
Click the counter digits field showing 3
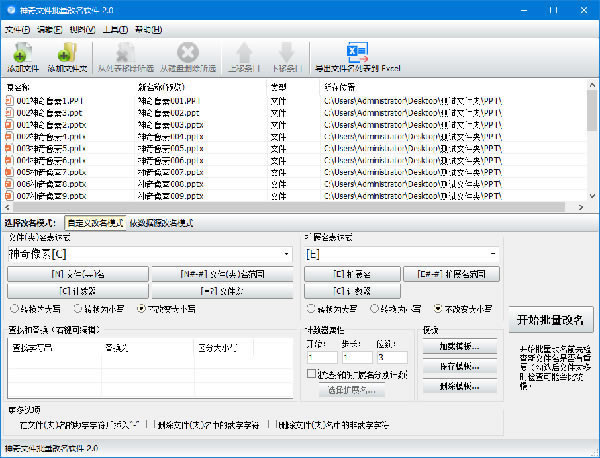(392, 357)
